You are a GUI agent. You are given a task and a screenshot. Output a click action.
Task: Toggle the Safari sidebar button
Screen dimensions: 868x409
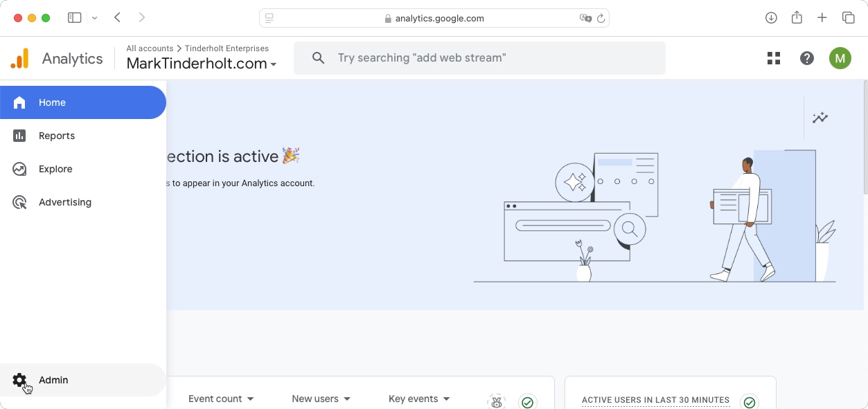pyautogui.click(x=75, y=18)
